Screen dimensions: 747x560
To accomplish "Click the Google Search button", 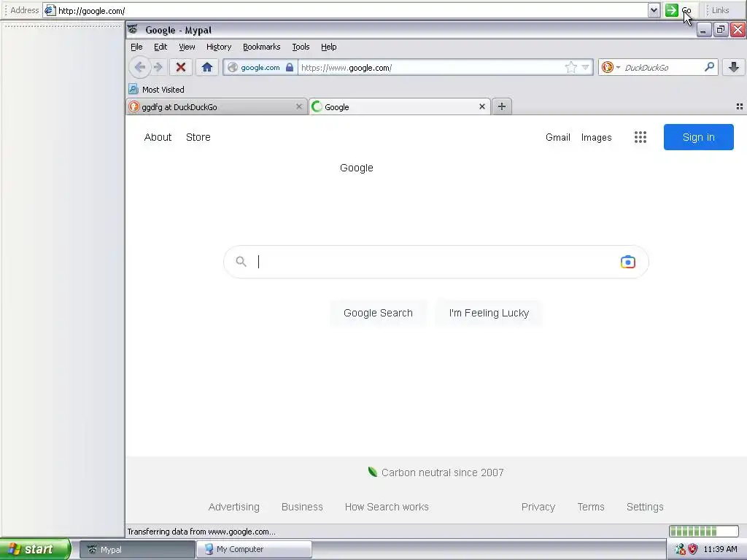I will click(x=379, y=313).
